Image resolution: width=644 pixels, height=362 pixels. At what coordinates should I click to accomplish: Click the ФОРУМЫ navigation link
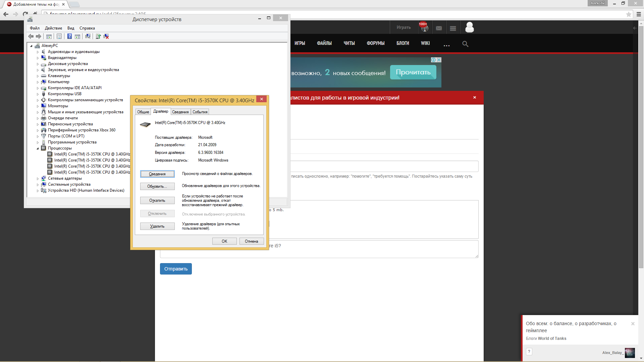click(x=375, y=43)
